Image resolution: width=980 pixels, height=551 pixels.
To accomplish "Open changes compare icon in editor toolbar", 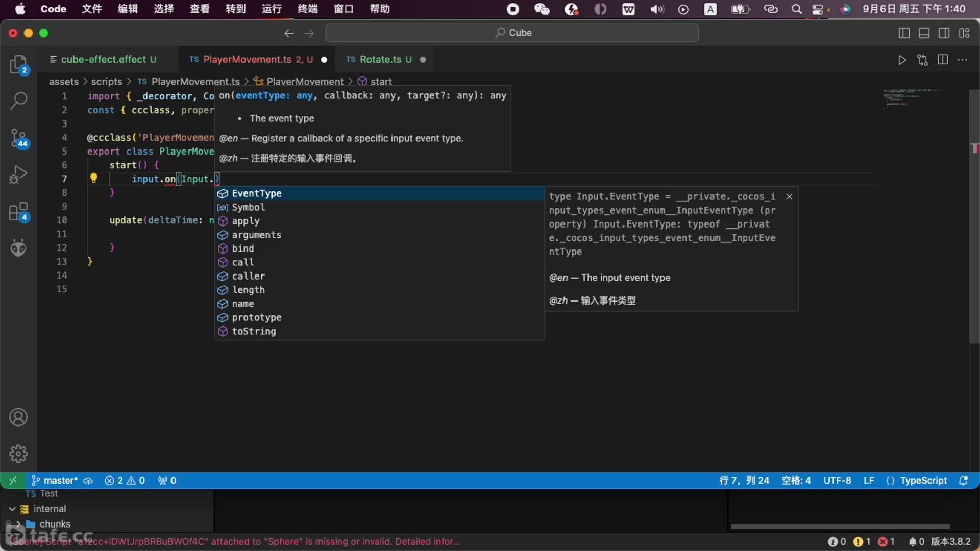I will click(x=922, y=60).
